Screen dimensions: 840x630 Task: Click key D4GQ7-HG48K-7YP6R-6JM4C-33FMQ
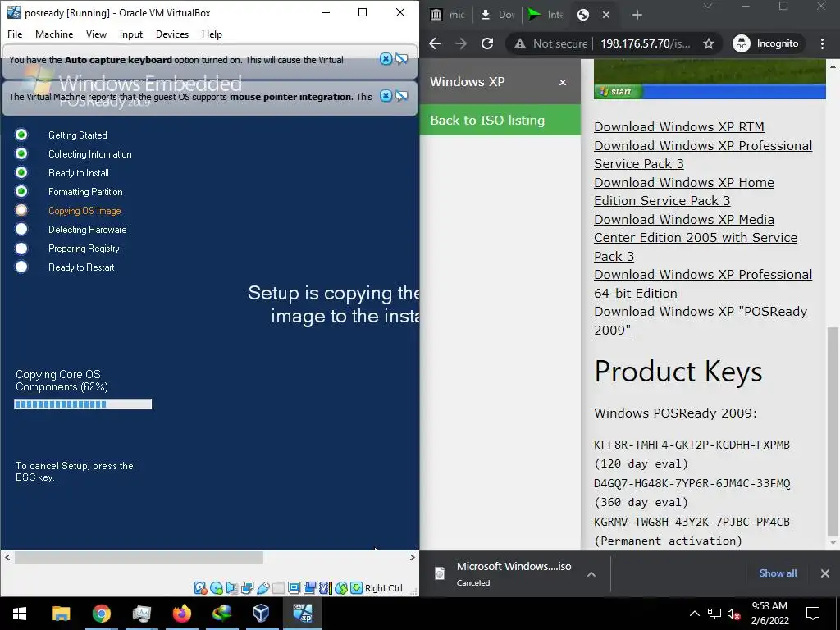pyautogui.click(x=692, y=483)
